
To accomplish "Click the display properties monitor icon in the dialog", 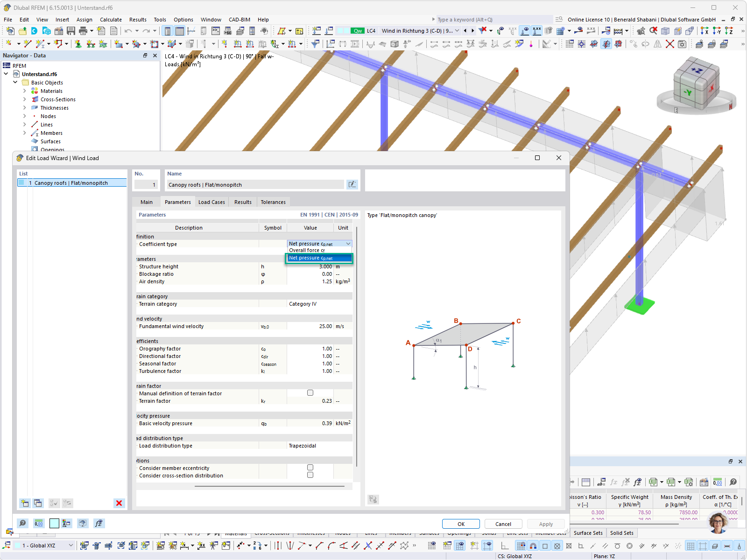I will pos(83,524).
